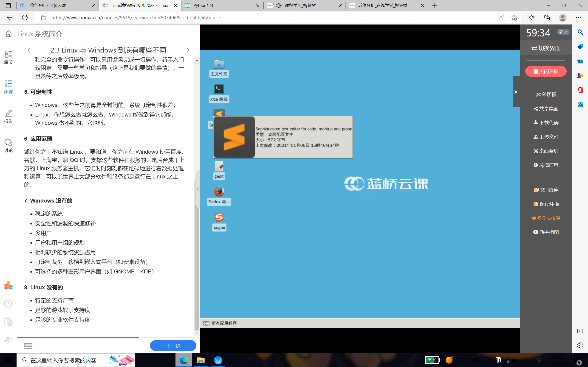Screen dimensions: 588x367
Task: Open the Edge profile avatar menu
Action: point(563,17)
